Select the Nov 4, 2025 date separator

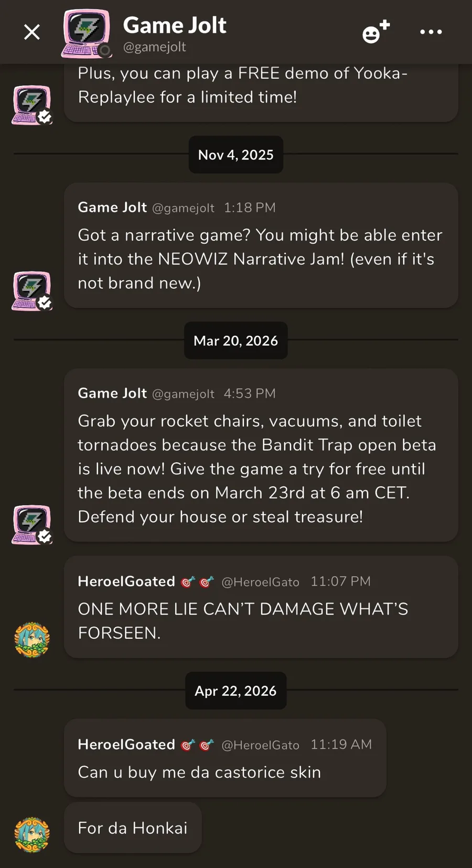[235, 155]
